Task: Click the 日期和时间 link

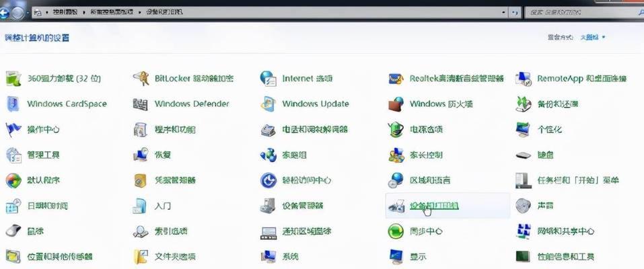Action: click(47, 206)
